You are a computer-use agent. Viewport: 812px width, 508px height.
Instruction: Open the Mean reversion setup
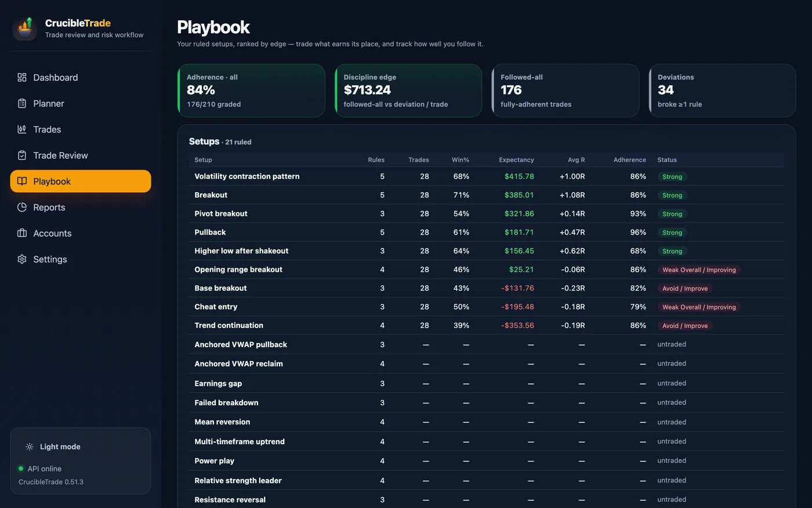click(x=487, y=422)
